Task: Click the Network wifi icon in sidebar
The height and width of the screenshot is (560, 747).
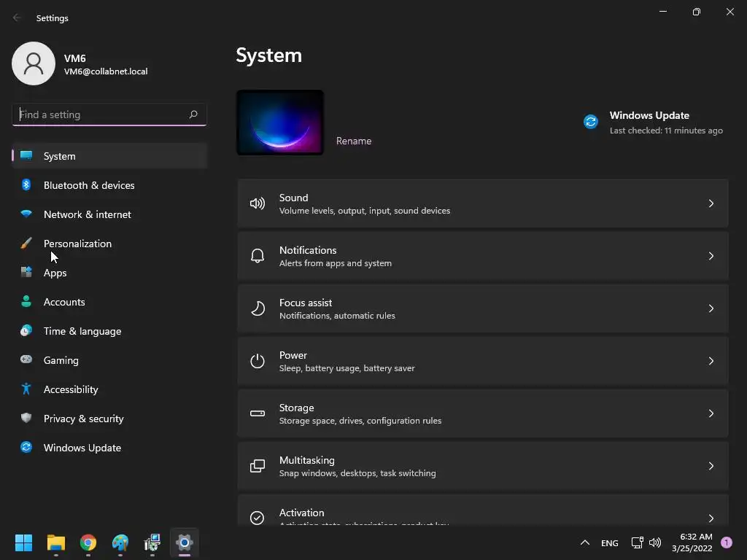Action: pos(26,214)
